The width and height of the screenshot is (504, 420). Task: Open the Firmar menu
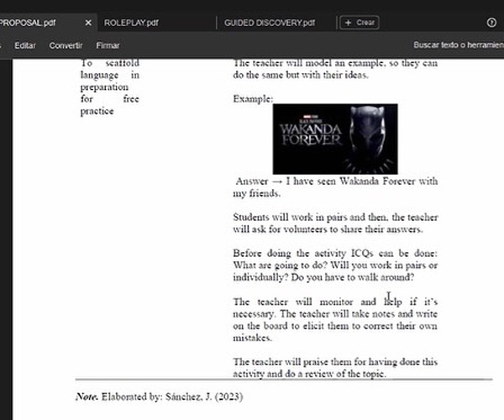108,45
